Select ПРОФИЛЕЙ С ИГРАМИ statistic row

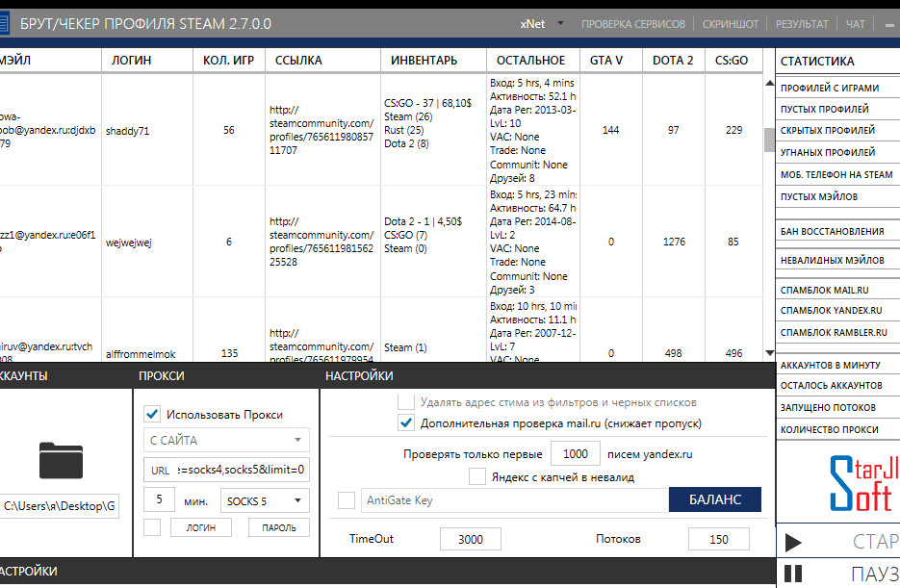tap(838, 88)
